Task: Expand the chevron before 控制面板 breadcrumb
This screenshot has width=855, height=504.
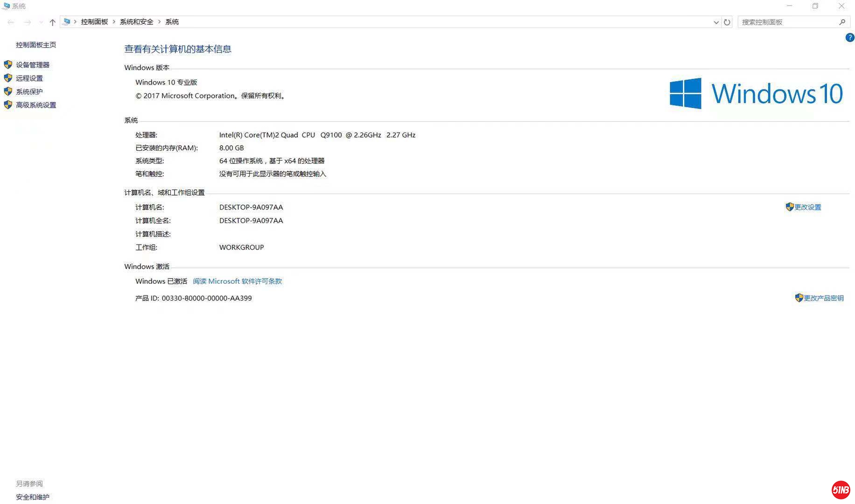Action: coord(75,22)
